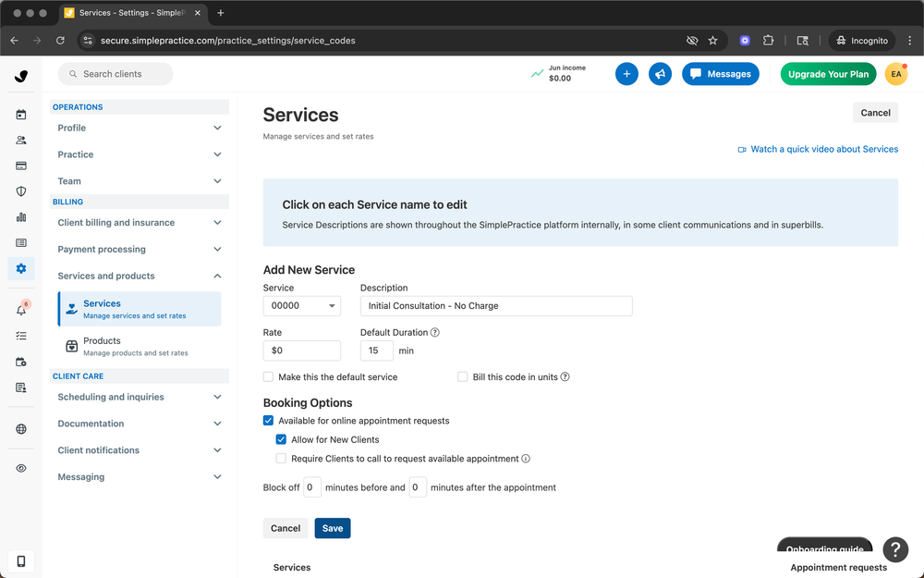
Task: Click the Rate $0 input field
Action: [x=302, y=350]
